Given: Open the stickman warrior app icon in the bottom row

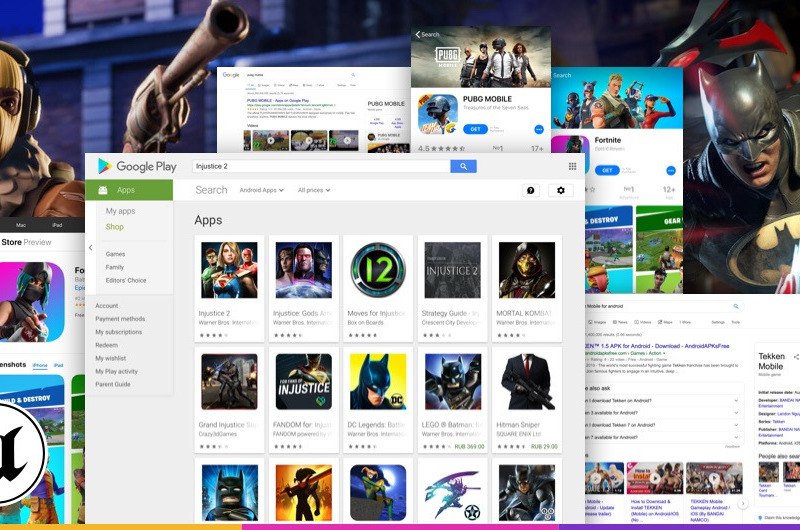Looking at the screenshot, I should click(x=304, y=493).
